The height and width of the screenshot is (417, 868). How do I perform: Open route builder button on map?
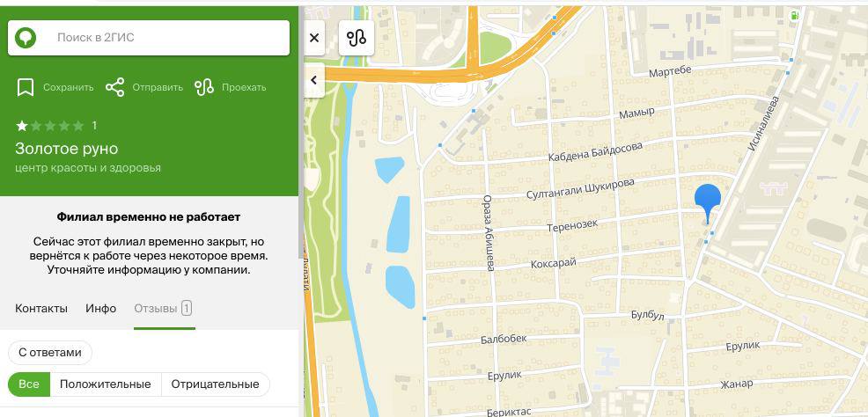(x=357, y=38)
